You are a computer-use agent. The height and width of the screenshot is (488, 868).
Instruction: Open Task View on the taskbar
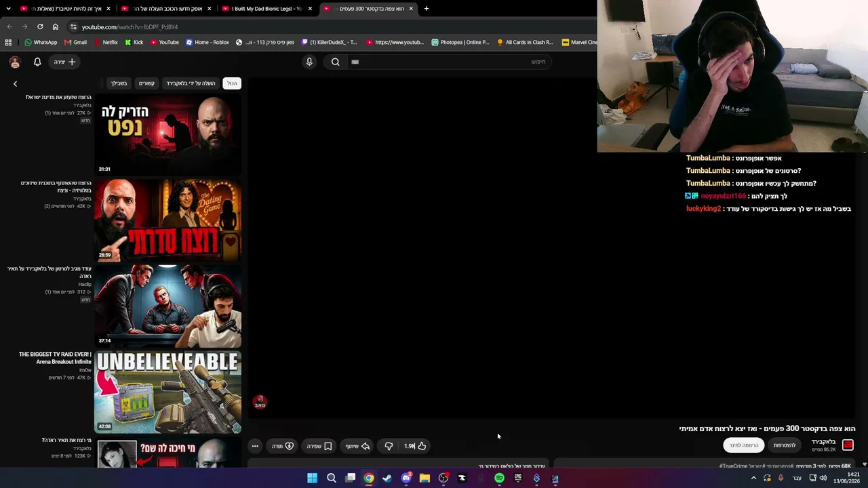(351, 478)
